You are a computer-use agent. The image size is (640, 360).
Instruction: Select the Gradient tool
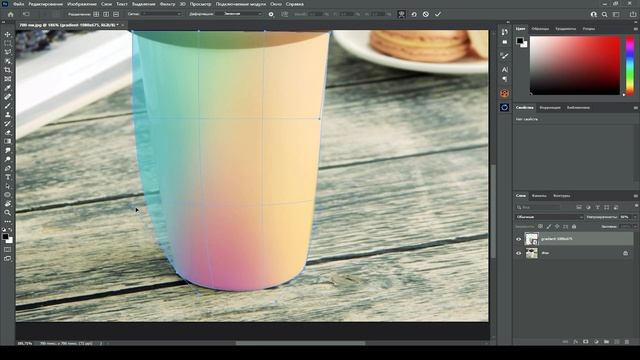(x=7, y=142)
